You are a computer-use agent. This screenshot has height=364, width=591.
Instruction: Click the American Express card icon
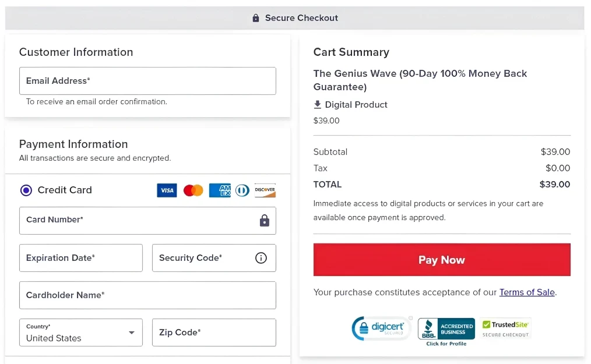(x=220, y=190)
